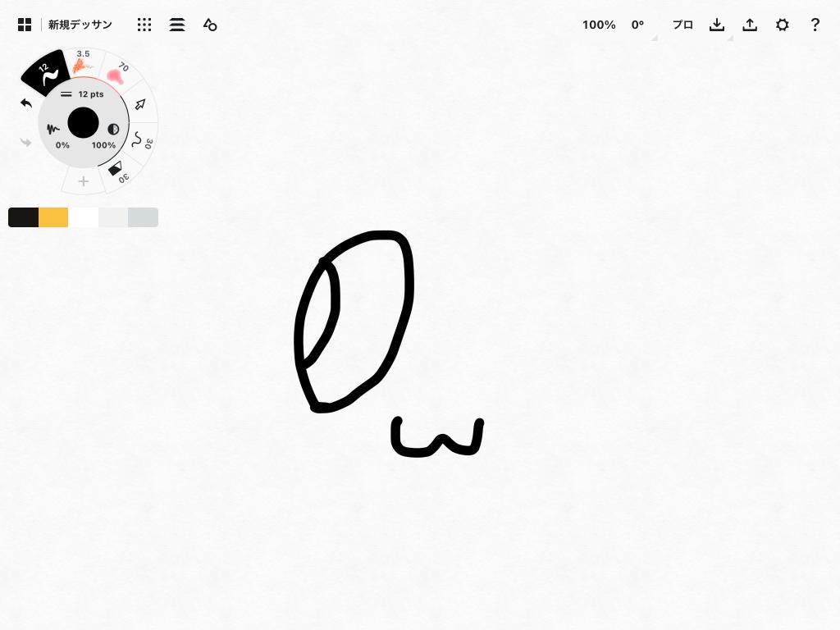This screenshot has width=840, height=630.
Task: Open the 100% zoom level menu
Action: pyautogui.click(x=599, y=25)
